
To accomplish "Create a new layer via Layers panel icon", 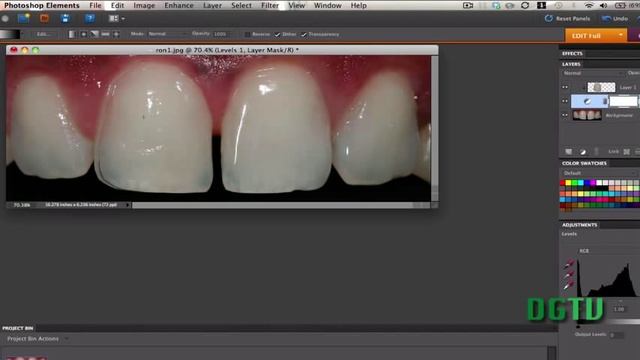I will 569,152.
